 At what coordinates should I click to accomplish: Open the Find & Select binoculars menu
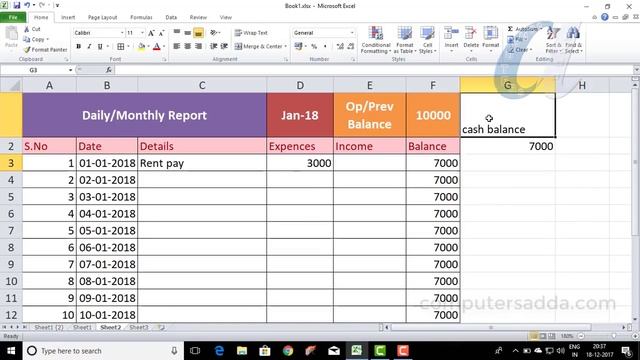tap(573, 40)
